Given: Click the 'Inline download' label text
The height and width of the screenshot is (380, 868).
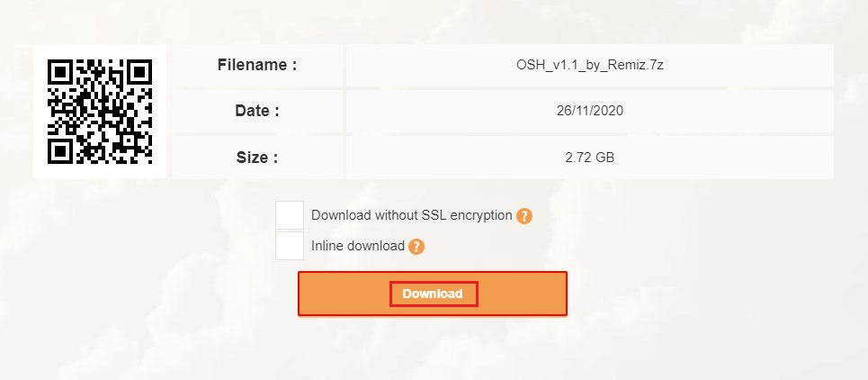Looking at the screenshot, I should pos(358,246).
